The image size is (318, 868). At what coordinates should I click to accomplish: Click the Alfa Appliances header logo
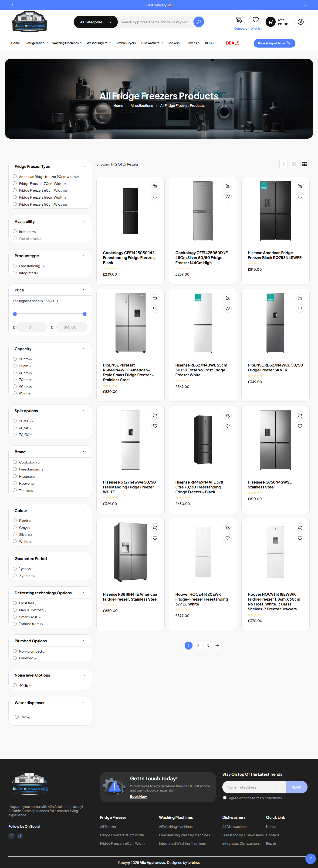point(30,22)
